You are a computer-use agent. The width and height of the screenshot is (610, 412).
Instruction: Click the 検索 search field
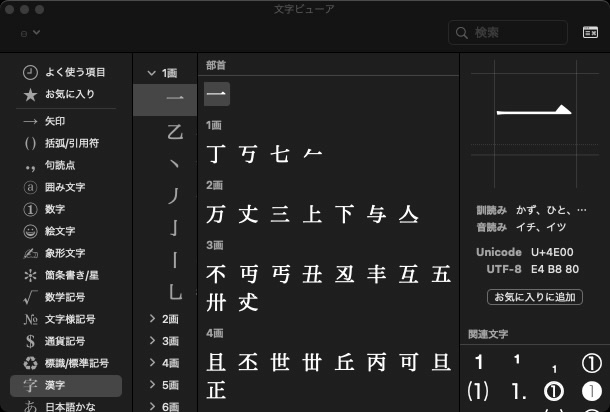508,33
